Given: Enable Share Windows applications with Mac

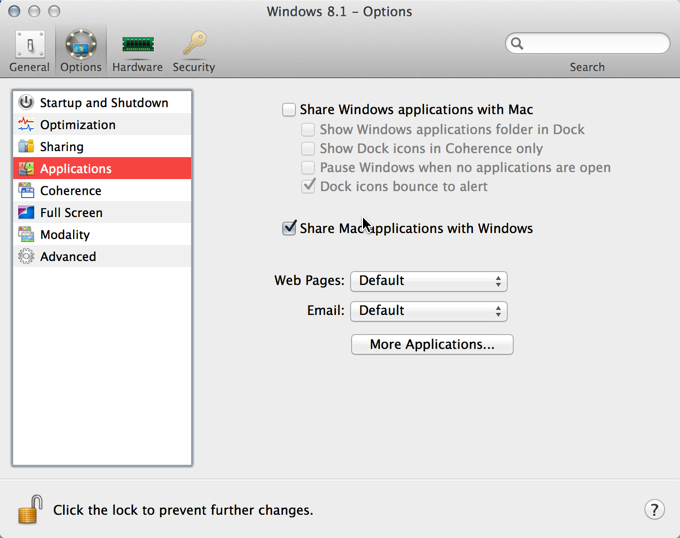Looking at the screenshot, I should (289, 110).
